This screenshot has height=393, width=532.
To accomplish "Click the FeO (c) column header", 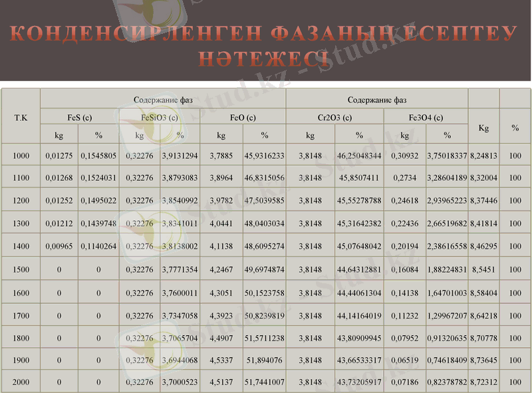I will (x=243, y=118).
